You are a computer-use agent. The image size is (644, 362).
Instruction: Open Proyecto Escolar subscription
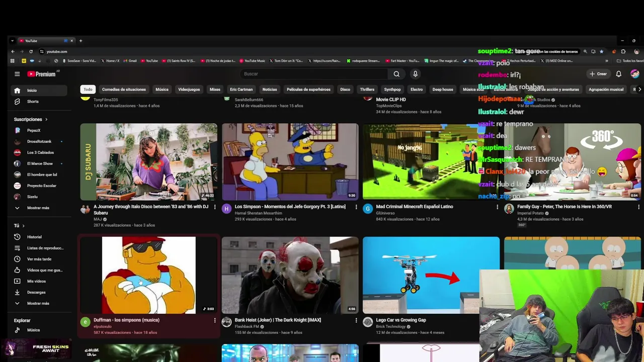tap(40, 186)
